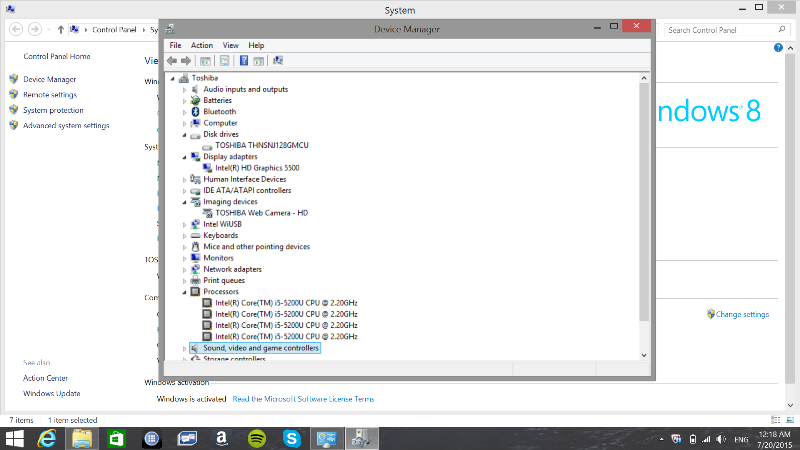This screenshot has width=800, height=450.
Task: Click the Search Control Panel field
Action: point(715,31)
